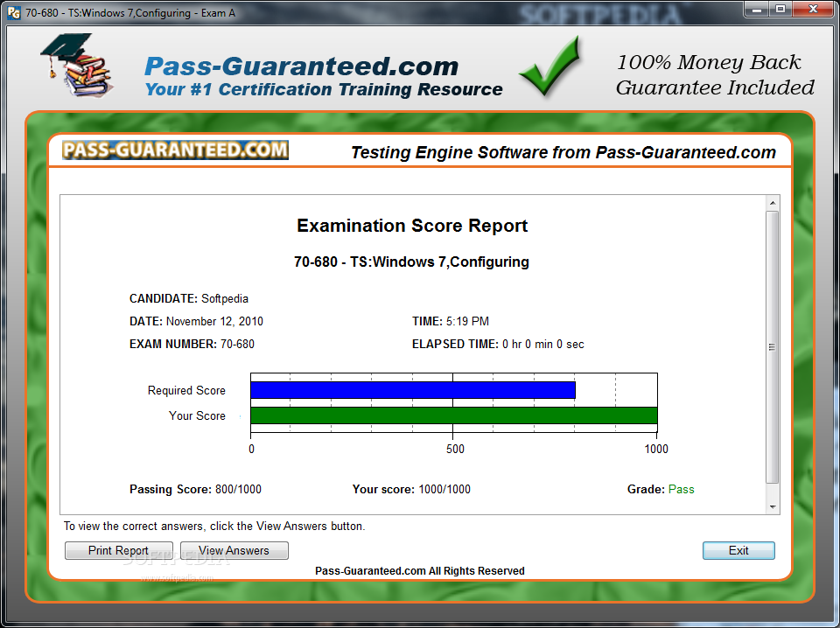Viewport: 840px width, 628px height.
Task: Click the View Answers instruction text
Action: pos(214,527)
